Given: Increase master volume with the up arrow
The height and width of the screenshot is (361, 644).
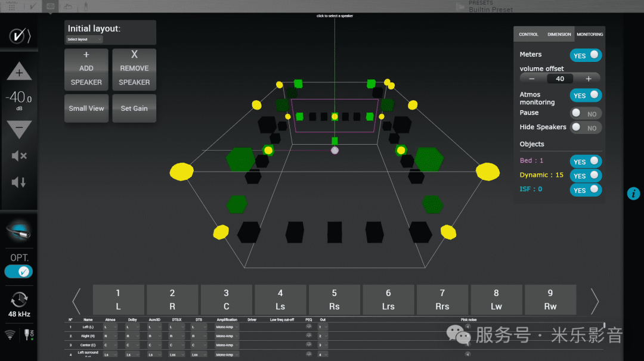Looking at the screenshot, I should 19,71.
